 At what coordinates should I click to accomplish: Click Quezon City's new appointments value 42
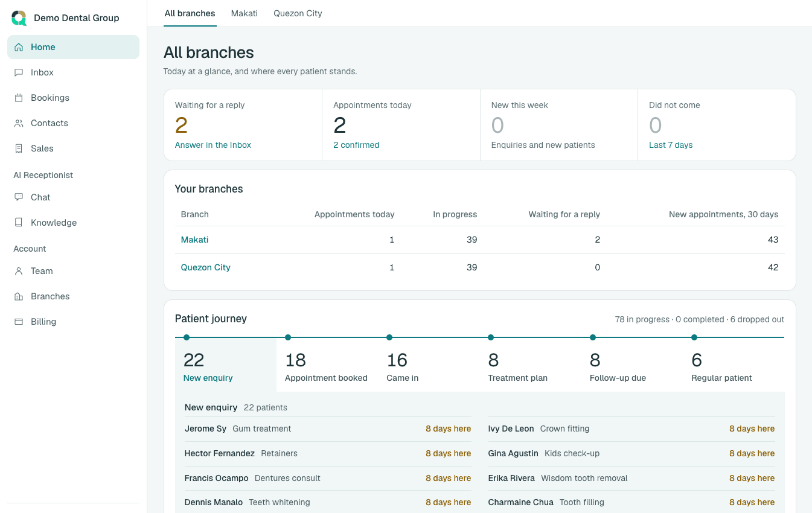click(x=773, y=267)
